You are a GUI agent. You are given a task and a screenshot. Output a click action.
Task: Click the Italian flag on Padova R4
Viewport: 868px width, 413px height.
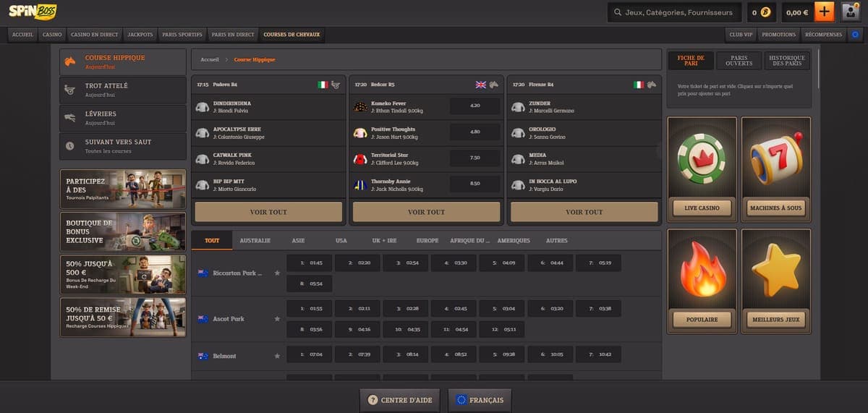click(323, 85)
